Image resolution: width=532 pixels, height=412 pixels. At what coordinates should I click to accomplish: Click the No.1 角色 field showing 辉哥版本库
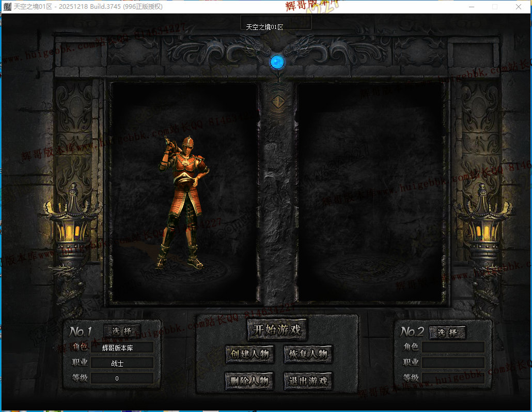122,348
